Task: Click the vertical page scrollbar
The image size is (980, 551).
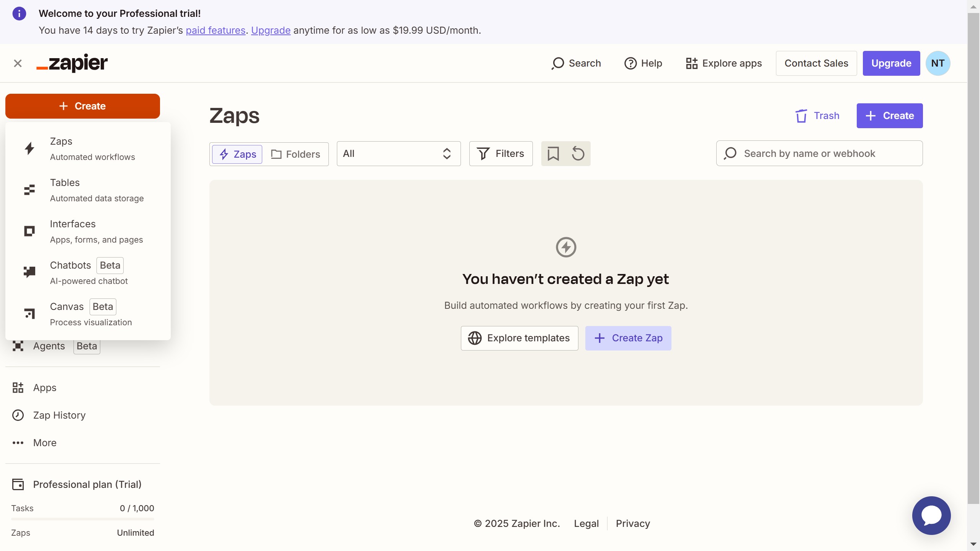Action: click(973, 258)
